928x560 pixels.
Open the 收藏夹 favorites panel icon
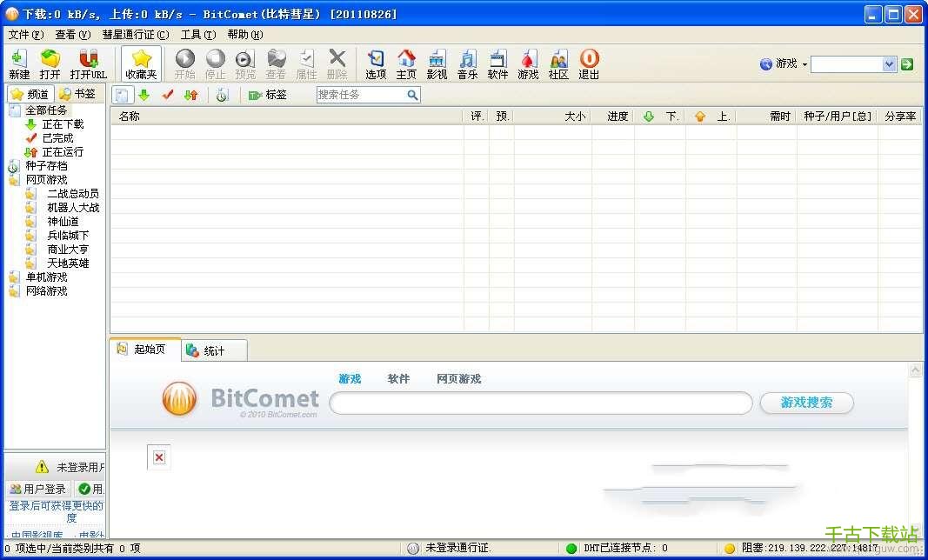[139, 63]
